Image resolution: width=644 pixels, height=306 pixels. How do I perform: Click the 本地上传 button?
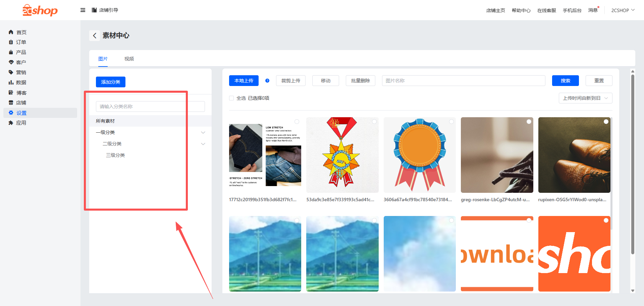(244, 81)
